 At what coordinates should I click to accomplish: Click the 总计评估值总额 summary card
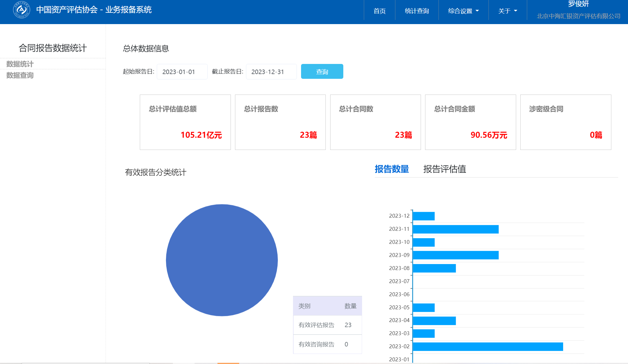[x=185, y=122]
